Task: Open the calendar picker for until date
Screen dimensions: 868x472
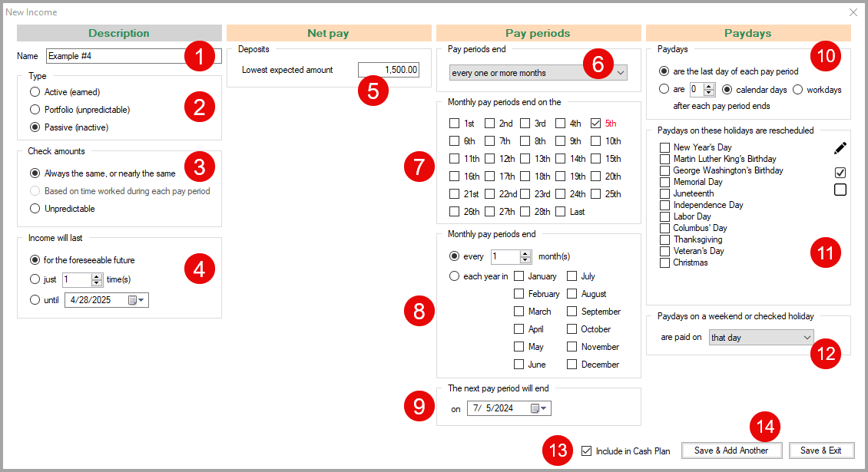Action: [136, 300]
